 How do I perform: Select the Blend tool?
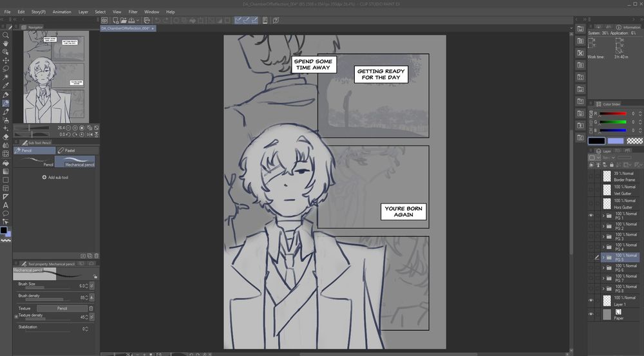[x=6, y=145]
